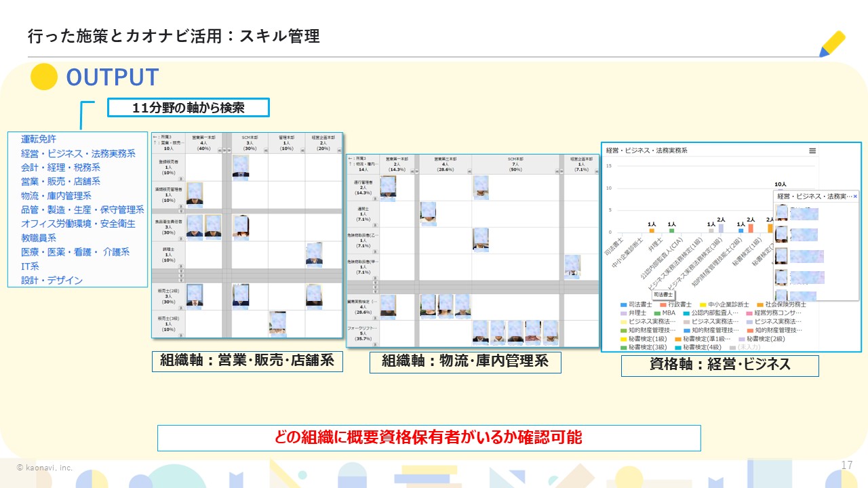Open 医療・医薬・看護・介護系 category

pyautogui.click(x=75, y=252)
